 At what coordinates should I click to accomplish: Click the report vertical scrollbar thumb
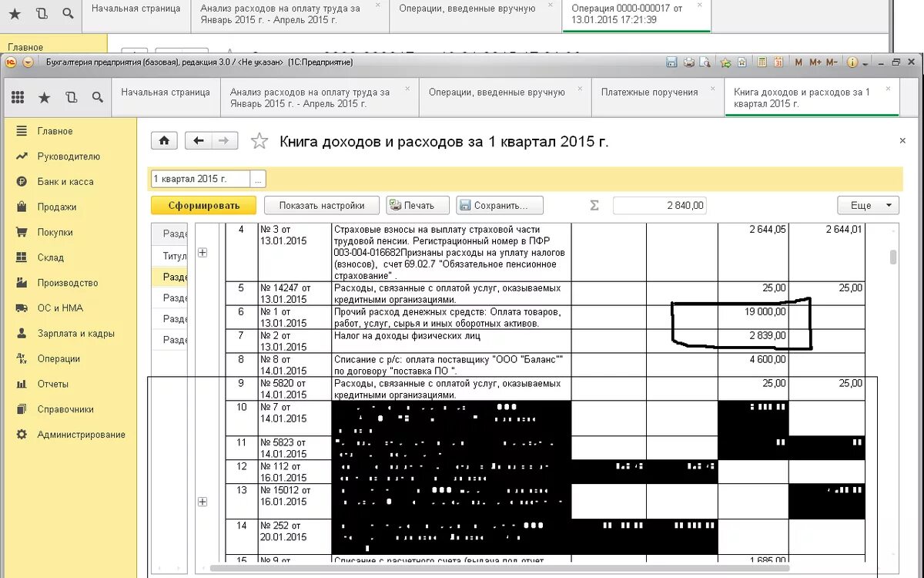click(x=893, y=257)
